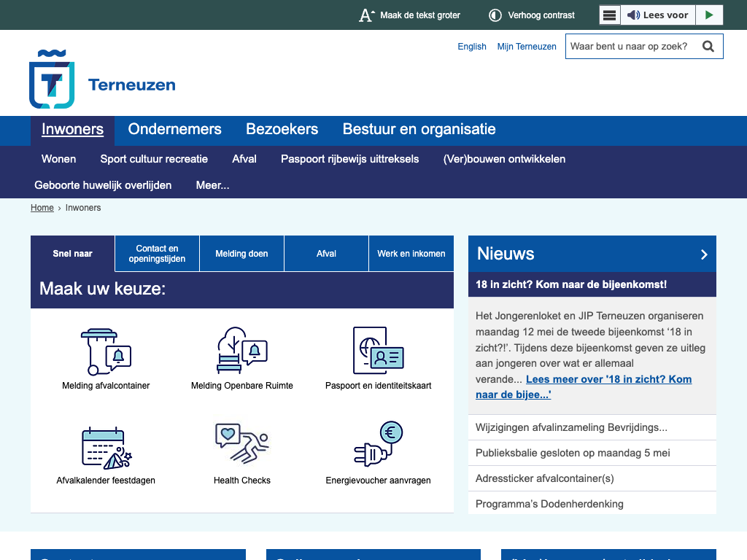Click the Afvalkalender feestdagen calendar icon
The height and width of the screenshot is (560, 747).
coord(106,446)
